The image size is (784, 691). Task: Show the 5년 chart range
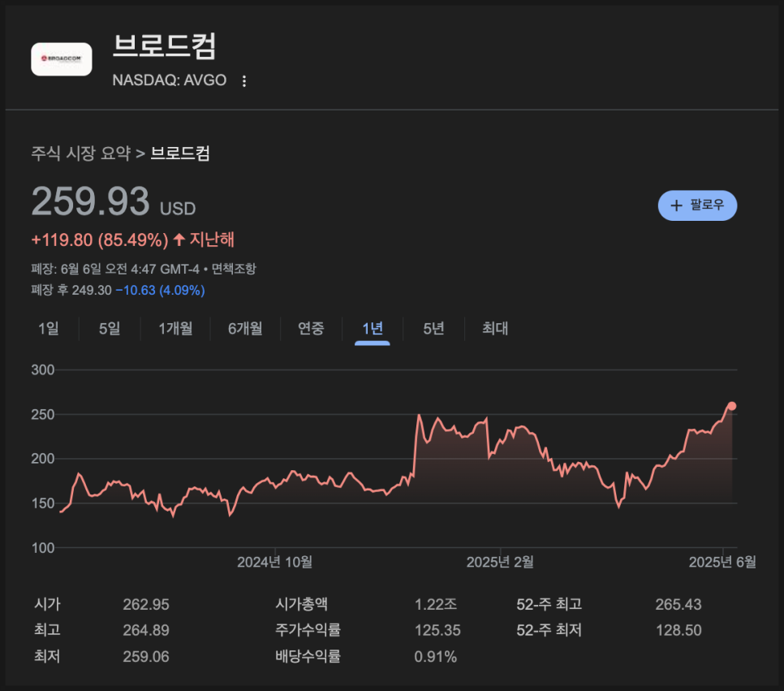tap(433, 329)
